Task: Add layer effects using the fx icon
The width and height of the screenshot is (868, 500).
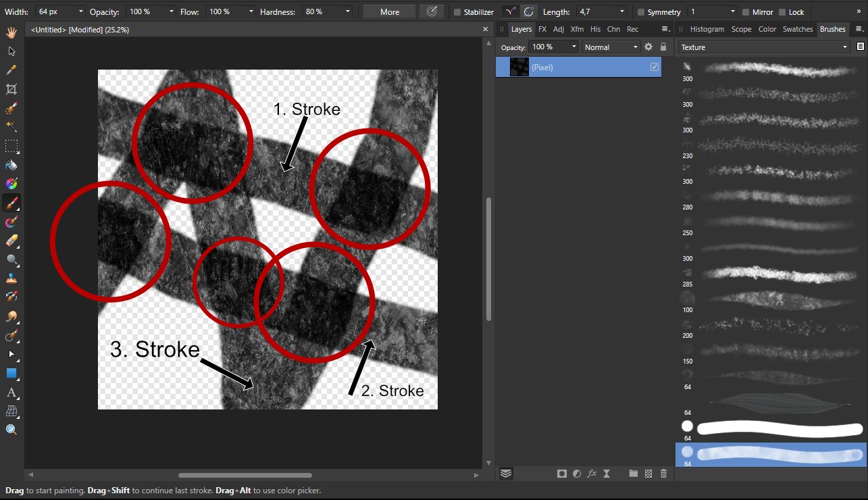Action: [x=592, y=474]
